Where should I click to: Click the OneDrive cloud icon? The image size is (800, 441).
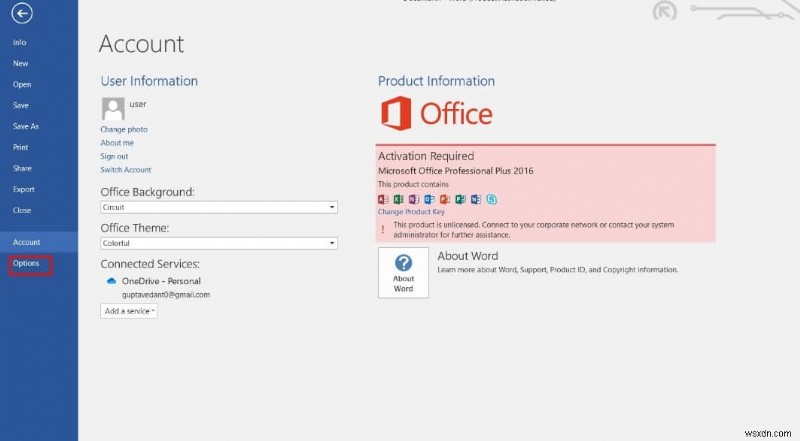(x=111, y=281)
